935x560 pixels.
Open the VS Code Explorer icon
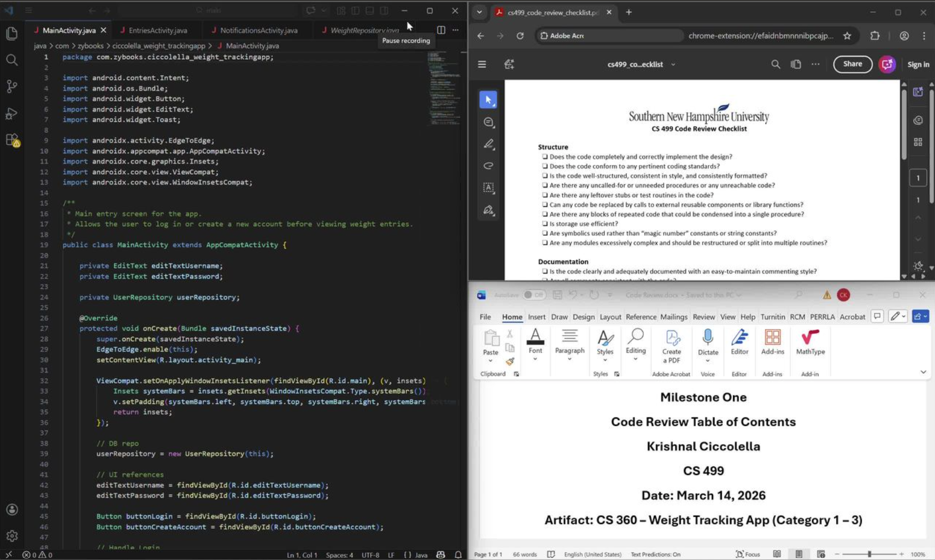click(x=12, y=34)
